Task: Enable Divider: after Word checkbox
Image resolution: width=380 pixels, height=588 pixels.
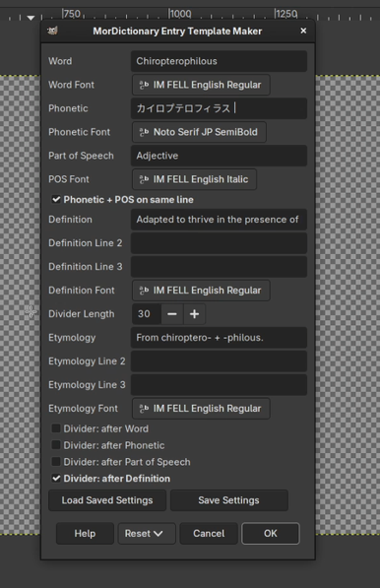Action: click(x=56, y=428)
